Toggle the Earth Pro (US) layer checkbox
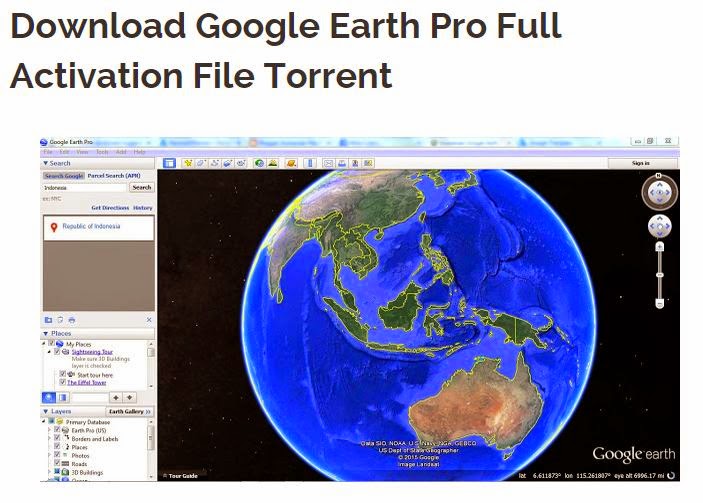This screenshot has width=703, height=503. click(57, 430)
